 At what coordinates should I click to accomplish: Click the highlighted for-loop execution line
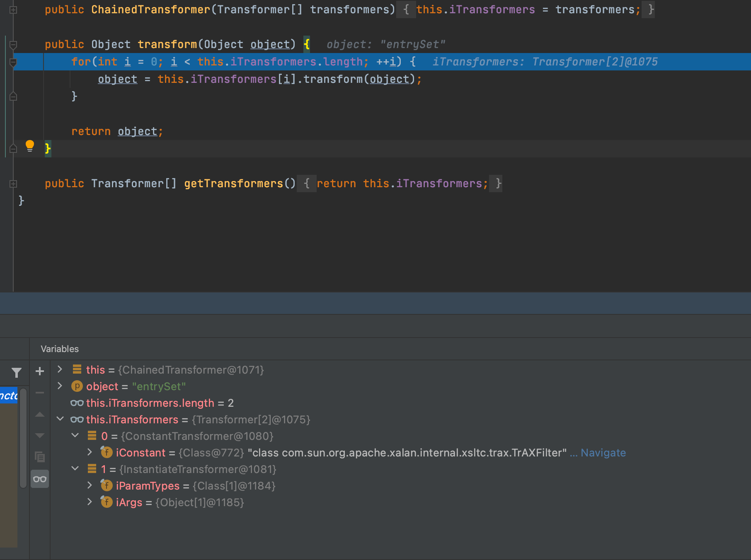(382, 62)
